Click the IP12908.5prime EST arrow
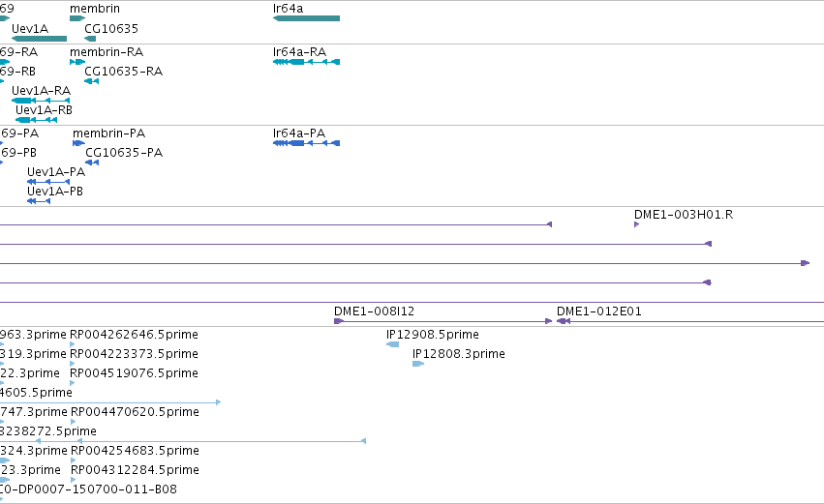The image size is (824, 504). tap(392, 344)
